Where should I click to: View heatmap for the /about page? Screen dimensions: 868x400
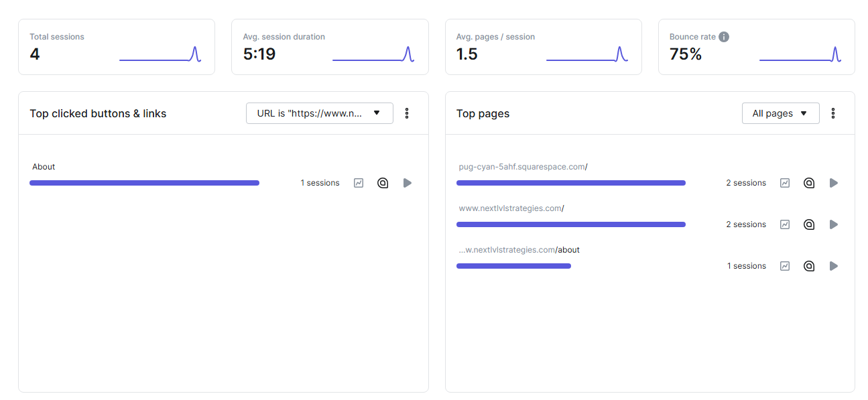coord(809,266)
